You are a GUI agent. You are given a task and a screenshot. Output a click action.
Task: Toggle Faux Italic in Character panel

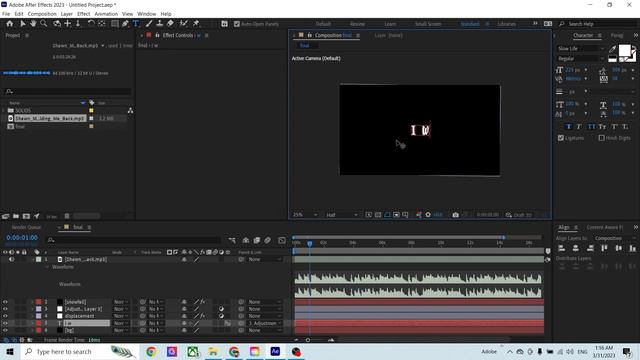point(579,127)
